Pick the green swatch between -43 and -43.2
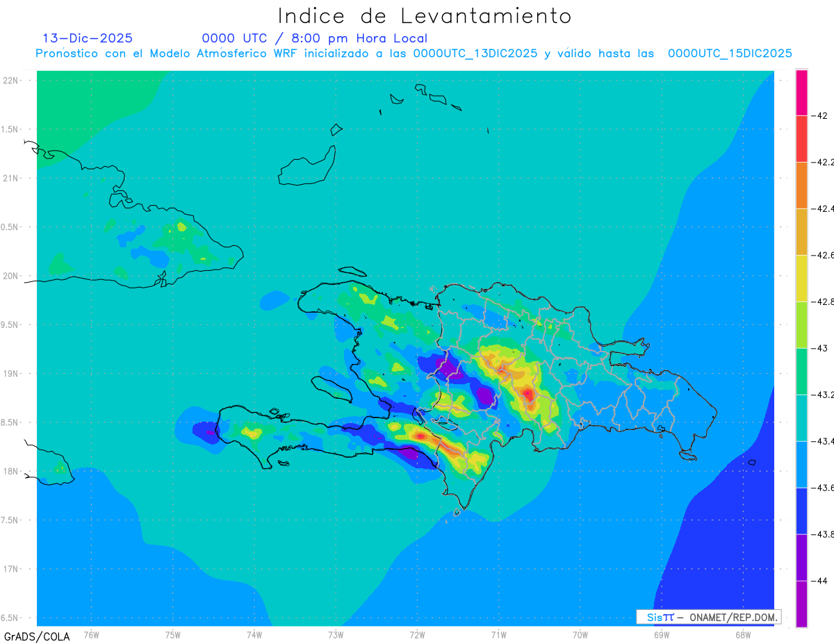The width and height of the screenshot is (834, 644). [801, 371]
